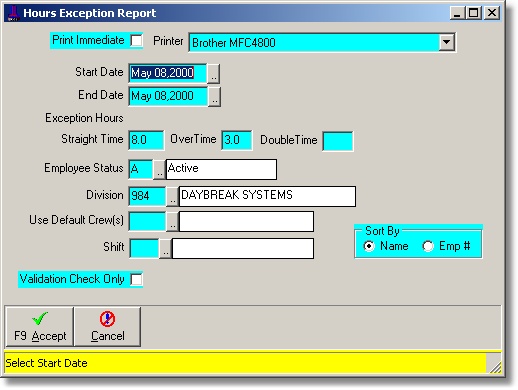This screenshot has height=390, width=518.
Task: Open the Use Default Crew(s) lookup button
Action: pyautogui.click(x=172, y=221)
